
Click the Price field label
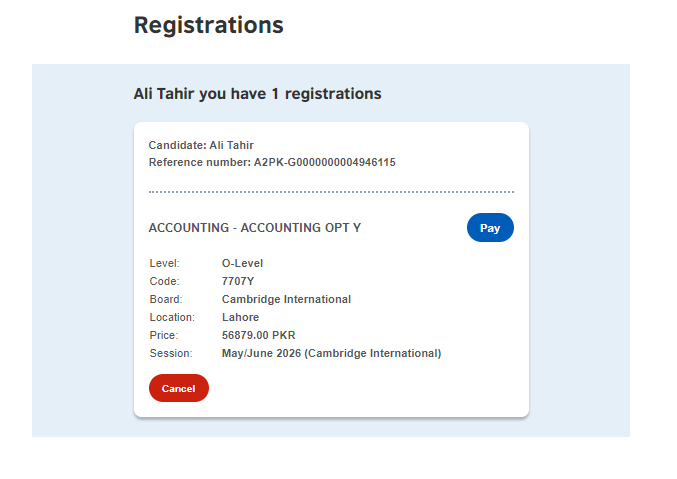click(164, 336)
